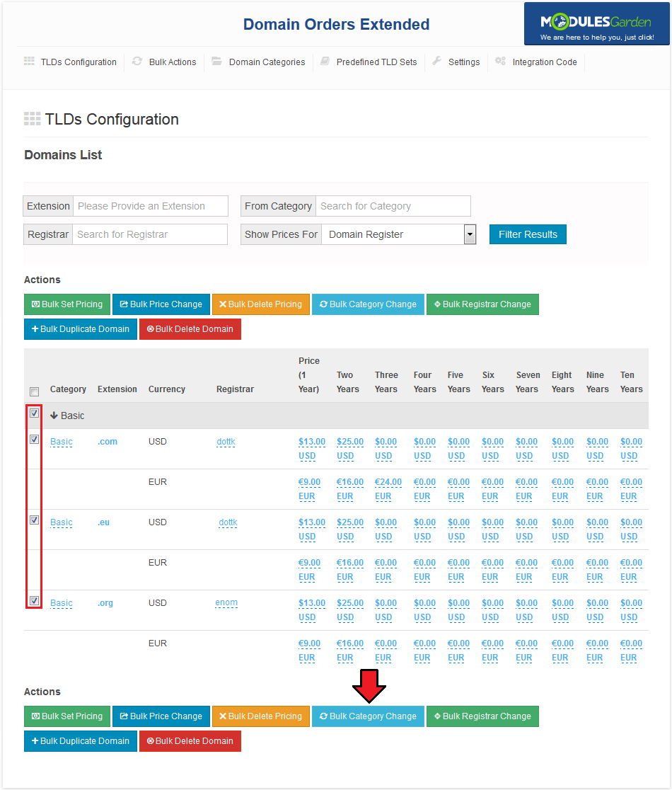Toggle the select-all checkbox in table header

(x=34, y=391)
